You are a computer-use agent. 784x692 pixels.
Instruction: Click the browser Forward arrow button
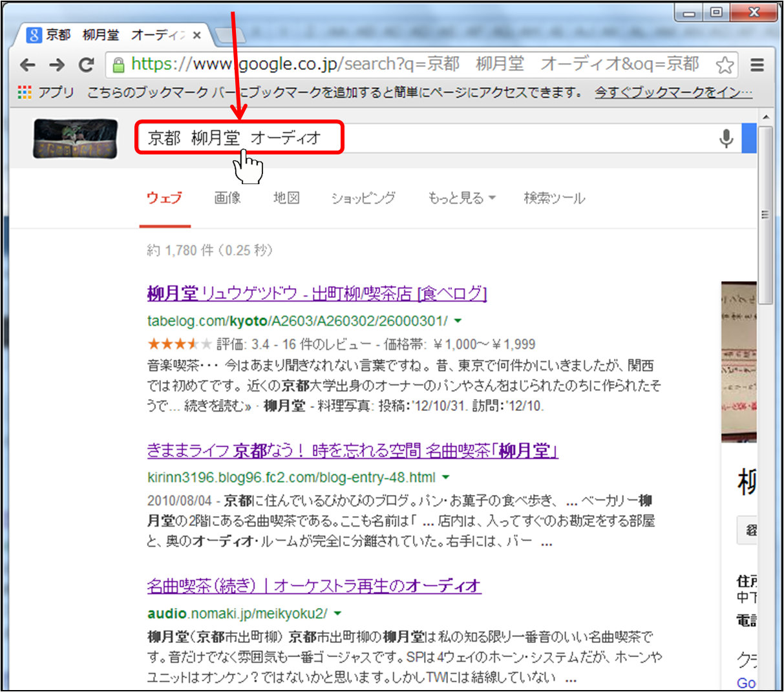pyautogui.click(x=57, y=65)
